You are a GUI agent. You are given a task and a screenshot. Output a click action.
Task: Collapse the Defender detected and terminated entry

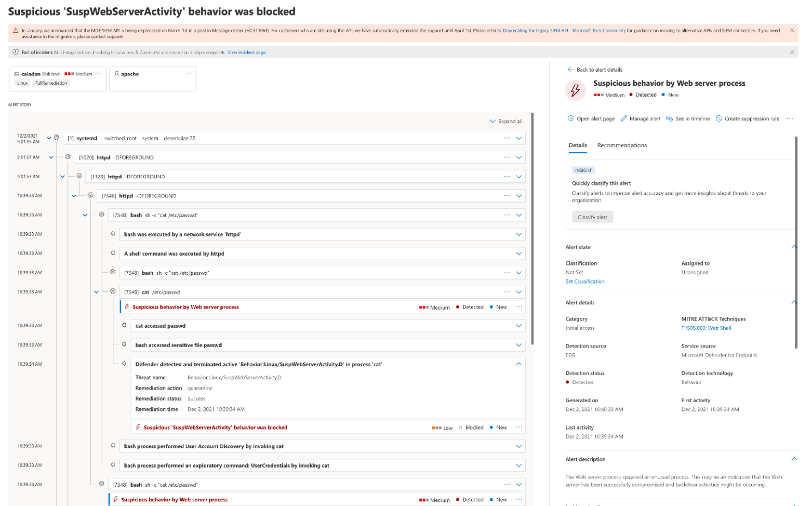coord(518,364)
